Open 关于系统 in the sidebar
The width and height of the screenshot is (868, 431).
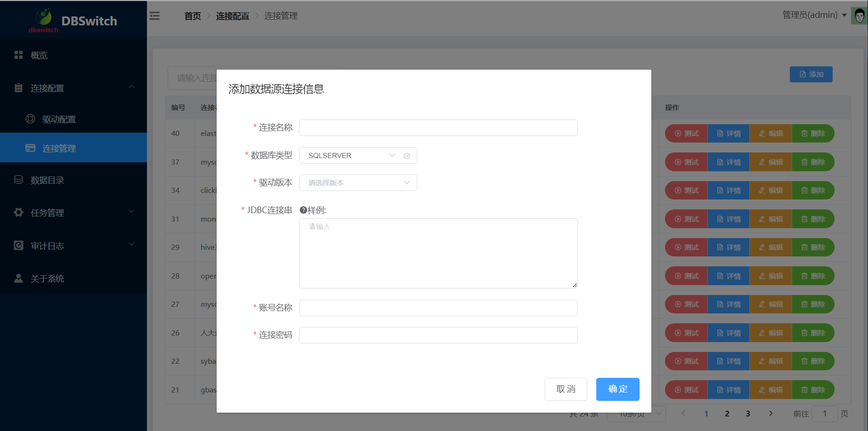[x=47, y=279]
